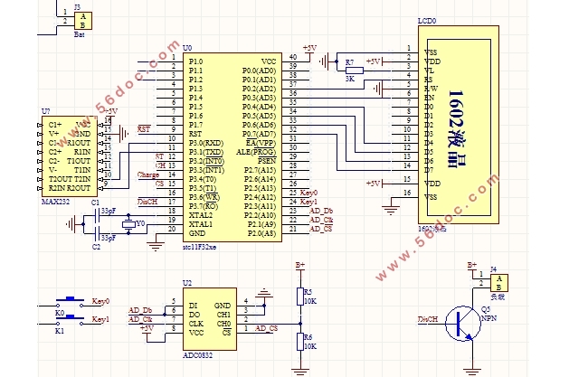Select the K0 push button switch
588x377 pixels.
tap(70, 302)
